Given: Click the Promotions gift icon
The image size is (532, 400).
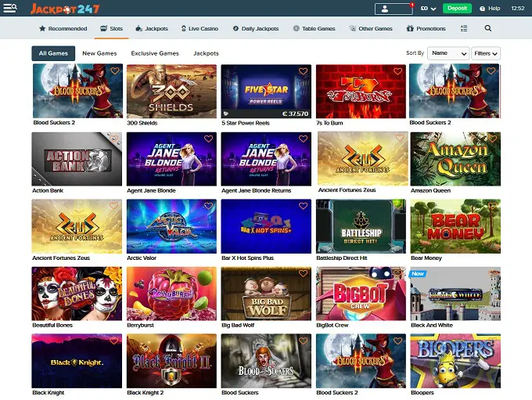Looking at the screenshot, I should click(410, 28).
